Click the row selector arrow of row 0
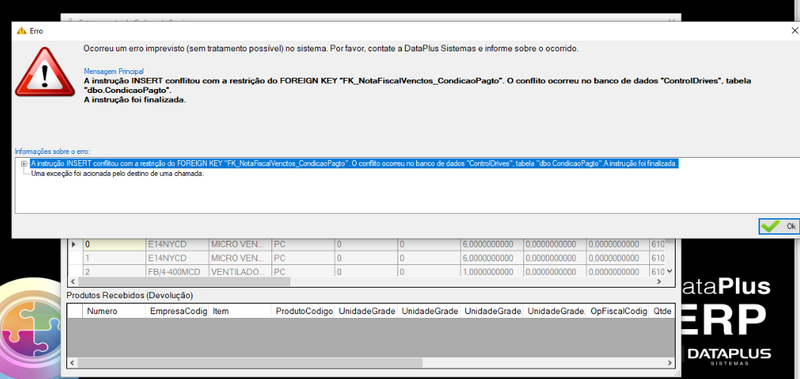Screen dimensions: 800x379 (74, 245)
